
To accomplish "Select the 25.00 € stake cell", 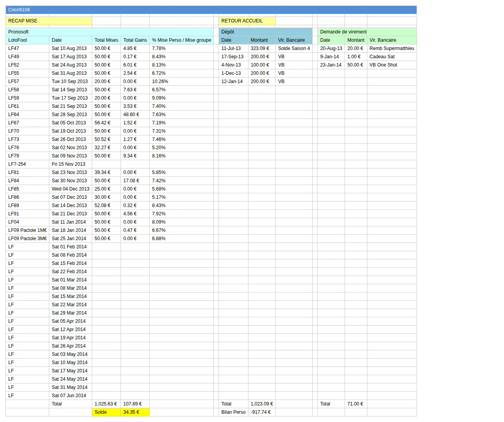I will click(106, 189).
